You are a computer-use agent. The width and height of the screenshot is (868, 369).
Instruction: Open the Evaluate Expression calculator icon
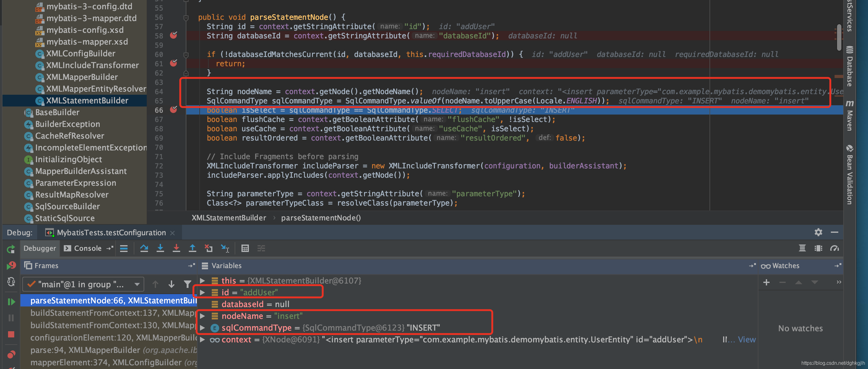click(x=245, y=248)
